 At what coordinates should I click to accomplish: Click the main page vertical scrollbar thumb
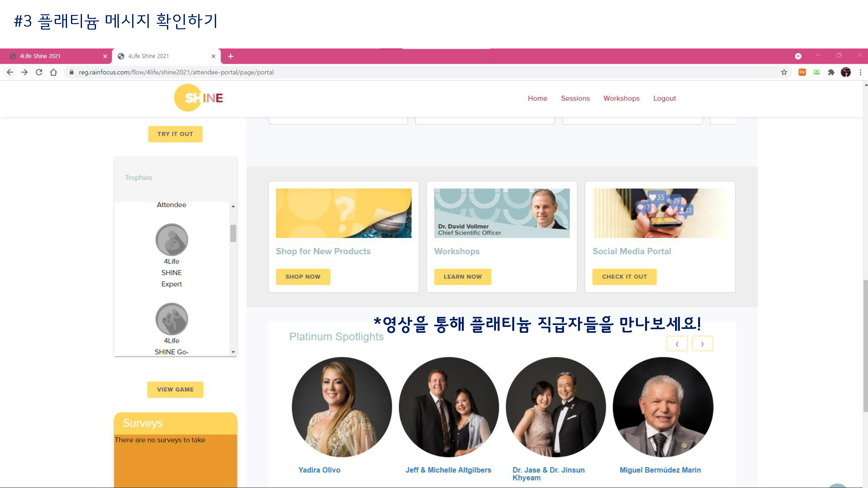click(x=865, y=346)
